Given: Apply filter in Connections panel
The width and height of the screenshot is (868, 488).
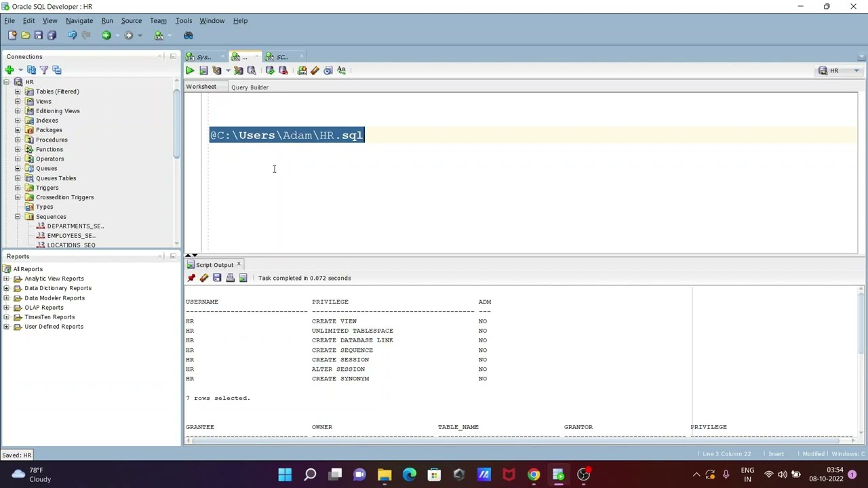Looking at the screenshot, I should [44, 70].
